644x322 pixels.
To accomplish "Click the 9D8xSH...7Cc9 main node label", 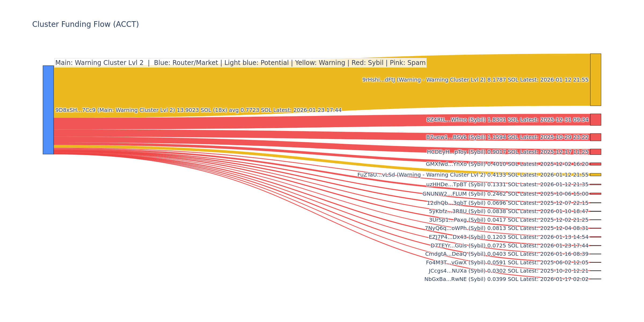I will [198, 110].
